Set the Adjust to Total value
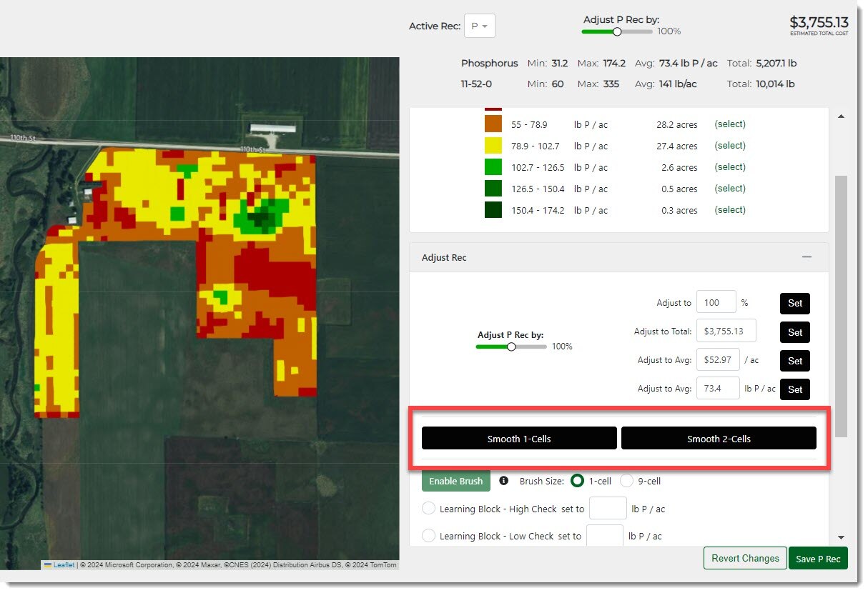Viewport: 868px width, 593px height. click(x=794, y=332)
